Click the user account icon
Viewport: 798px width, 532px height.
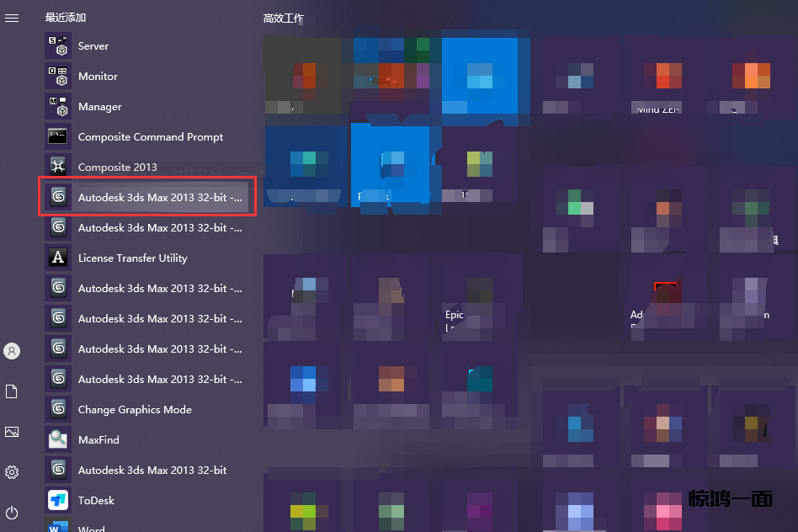12,351
